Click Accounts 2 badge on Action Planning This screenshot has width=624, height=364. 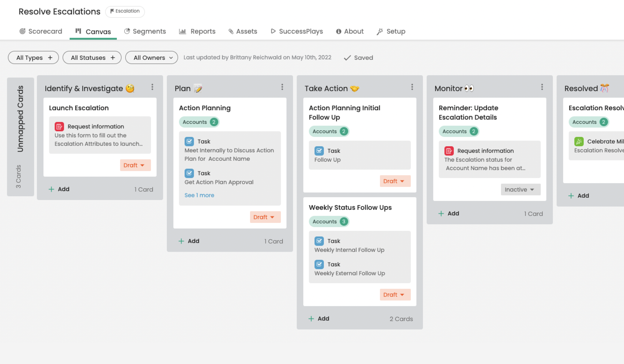click(199, 122)
